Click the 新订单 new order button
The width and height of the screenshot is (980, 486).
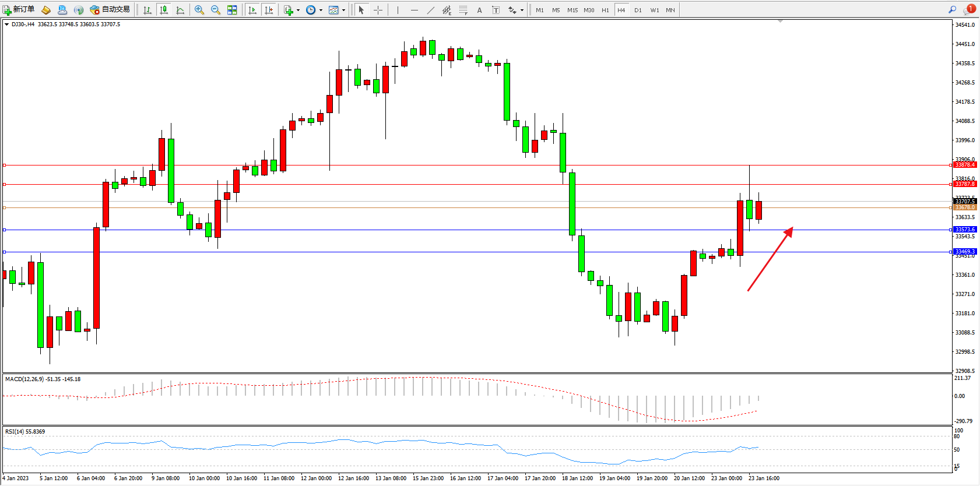pyautogui.click(x=19, y=9)
